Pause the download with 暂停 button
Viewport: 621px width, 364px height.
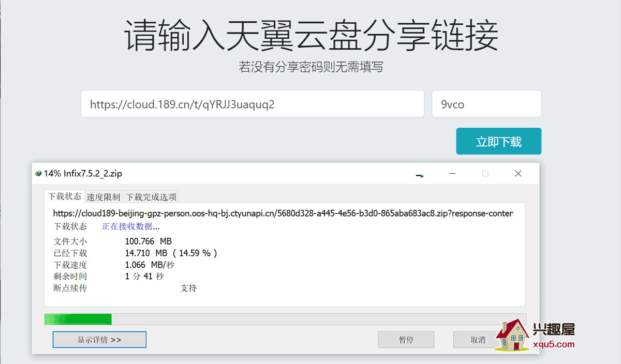(406, 340)
